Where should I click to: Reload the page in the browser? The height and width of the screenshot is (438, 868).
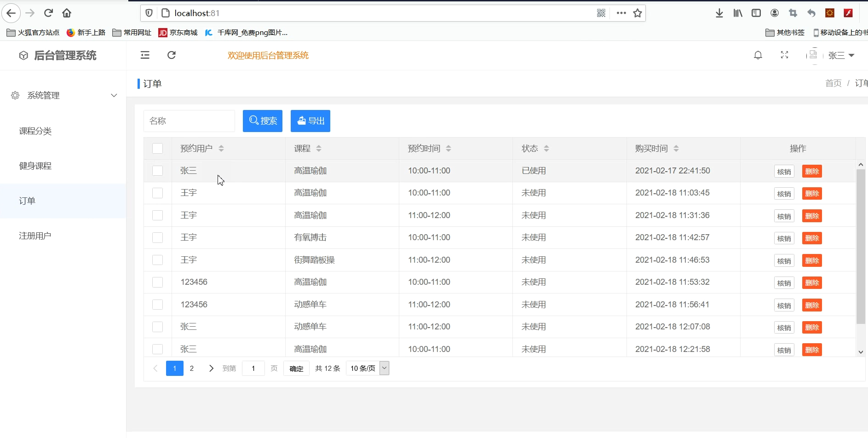pos(48,13)
